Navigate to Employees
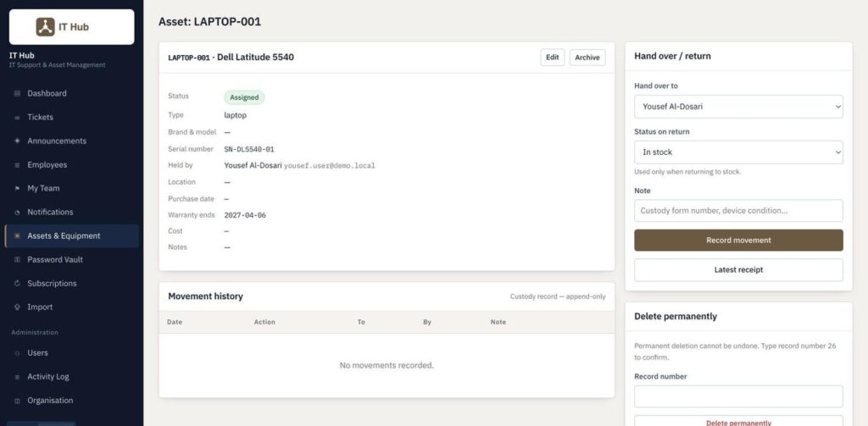This screenshot has width=868, height=426. pos(71,165)
